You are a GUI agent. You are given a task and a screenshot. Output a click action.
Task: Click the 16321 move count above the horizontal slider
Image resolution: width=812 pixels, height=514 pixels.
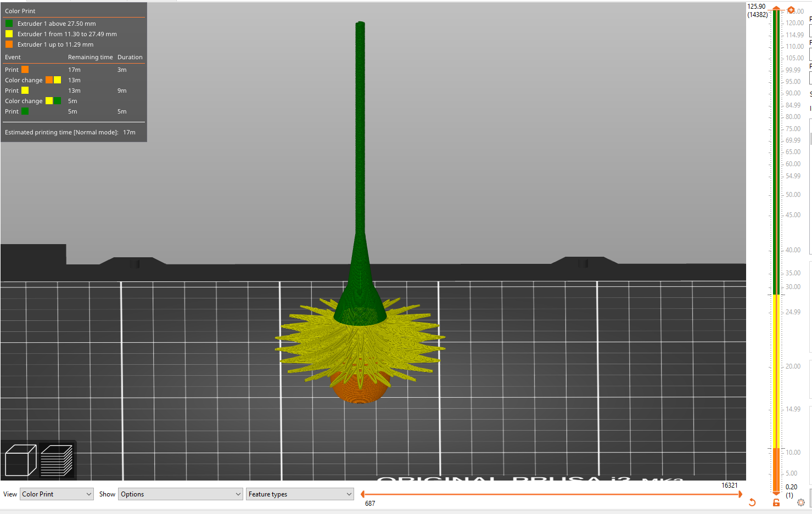[x=730, y=485]
